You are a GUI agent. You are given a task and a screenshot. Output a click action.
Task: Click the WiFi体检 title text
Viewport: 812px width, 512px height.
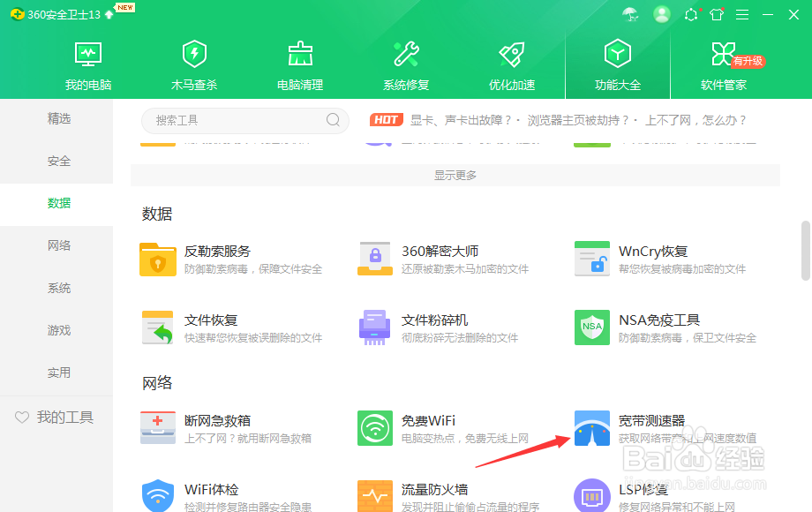point(212,490)
